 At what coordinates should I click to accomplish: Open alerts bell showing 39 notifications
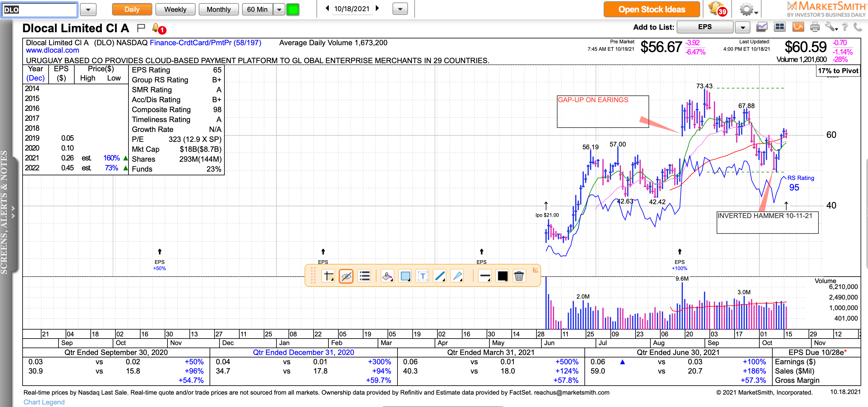pos(717,9)
